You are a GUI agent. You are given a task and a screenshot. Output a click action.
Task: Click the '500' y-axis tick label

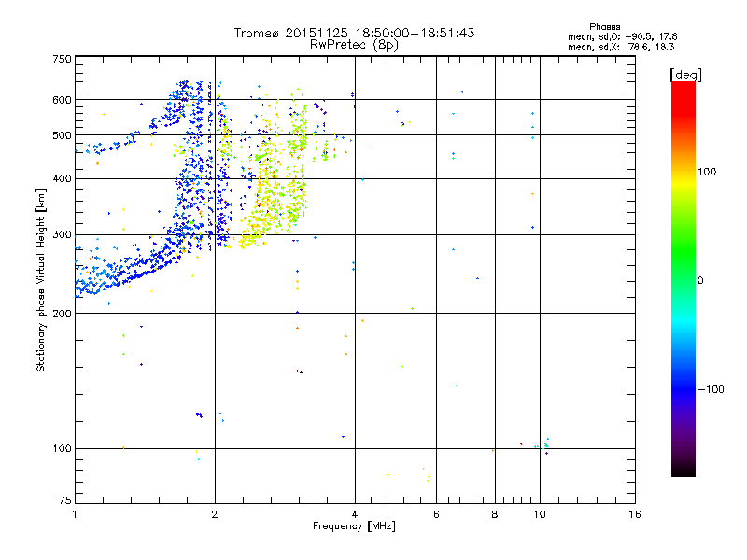[63, 135]
